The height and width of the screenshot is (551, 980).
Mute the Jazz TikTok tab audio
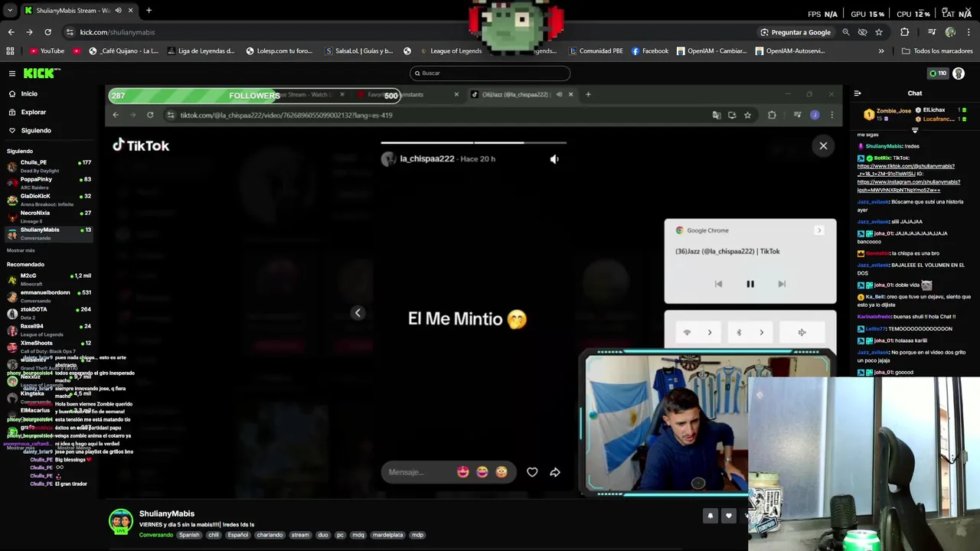(559, 95)
